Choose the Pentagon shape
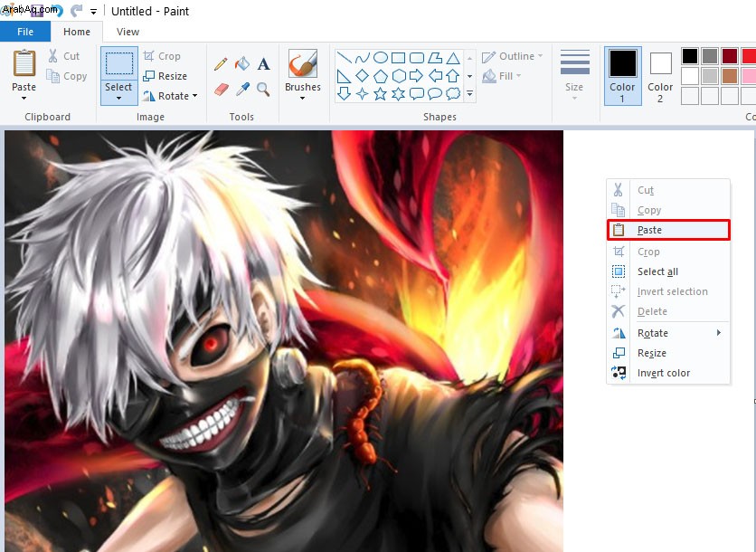This screenshot has height=552, width=756. tap(381, 76)
